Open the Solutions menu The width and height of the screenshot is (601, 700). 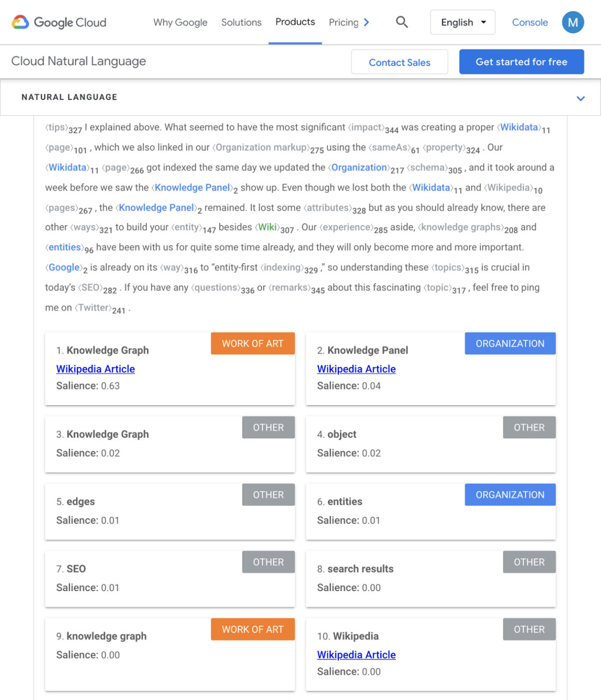241,22
